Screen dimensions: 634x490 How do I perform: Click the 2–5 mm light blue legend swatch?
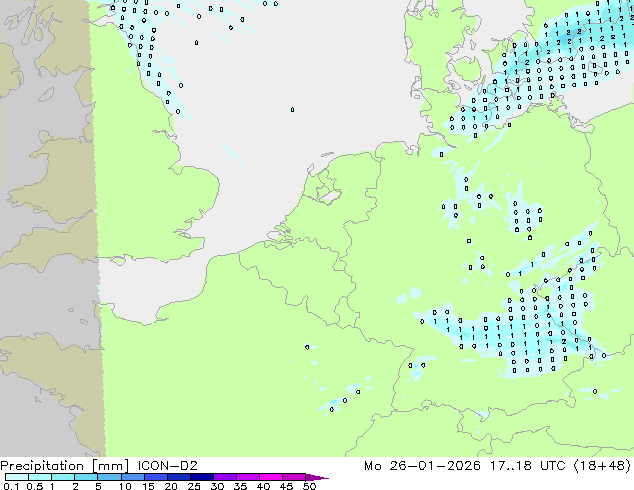coord(87,477)
